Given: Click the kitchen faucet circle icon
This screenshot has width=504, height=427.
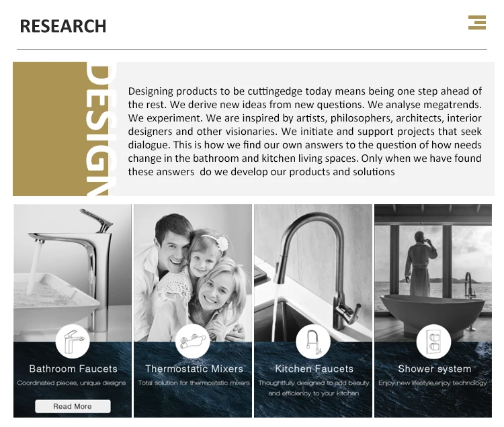Looking at the screenshot, I should pyautogui.click(x=313, y=341).
